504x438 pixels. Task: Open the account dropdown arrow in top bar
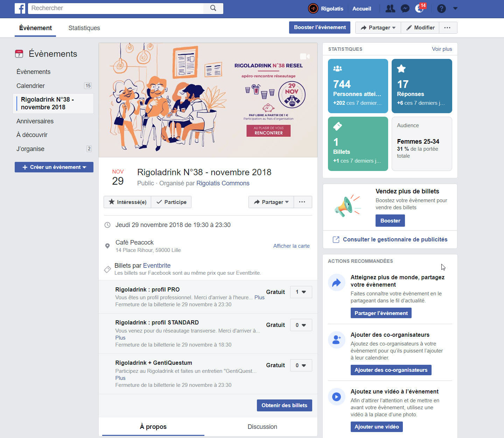(x=455, y=8)
